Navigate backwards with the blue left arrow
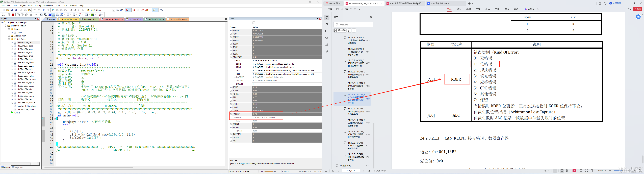 point(44,10)
